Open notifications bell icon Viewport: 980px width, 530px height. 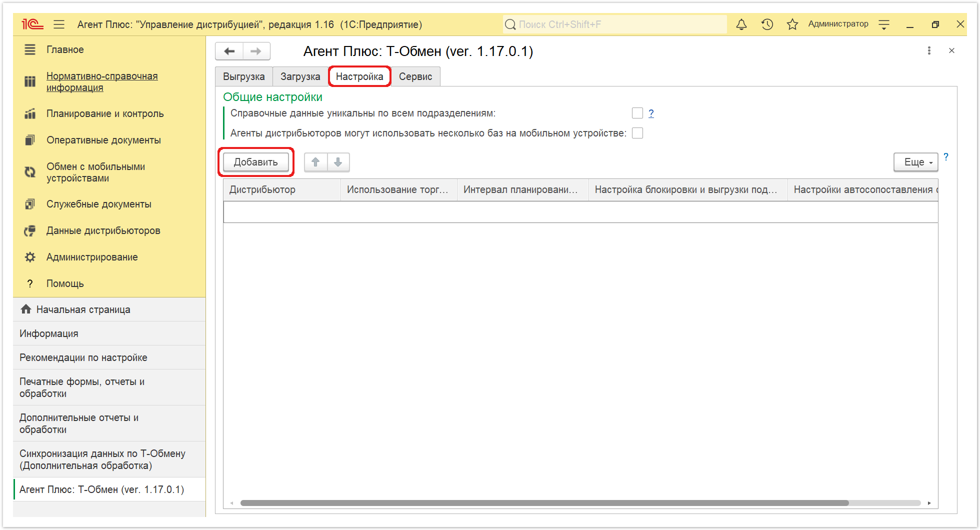tap(741, 24)
